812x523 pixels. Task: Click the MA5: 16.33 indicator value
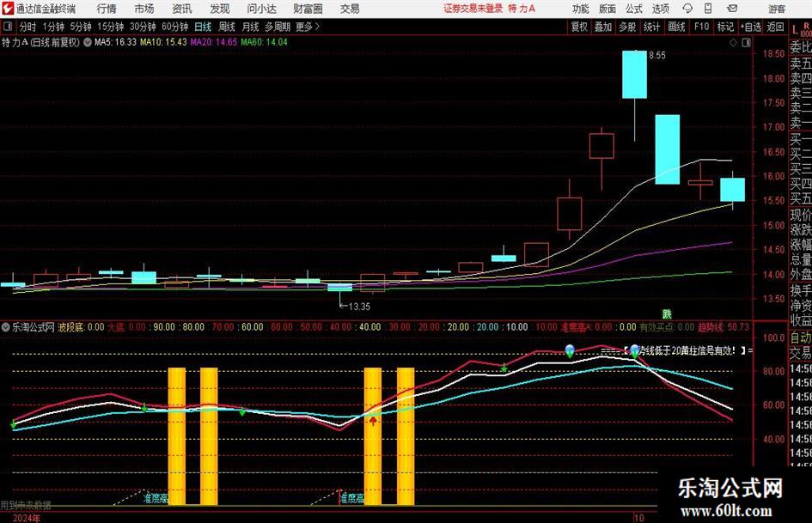coord(115,42)
